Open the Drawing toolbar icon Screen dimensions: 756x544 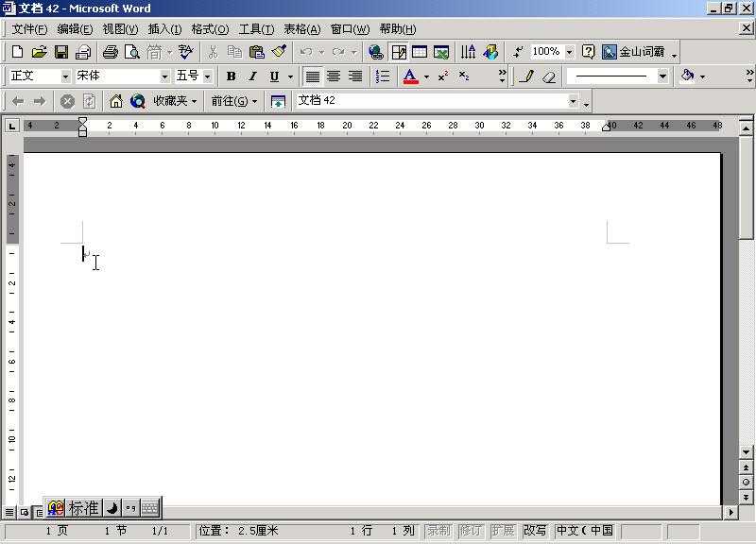pos(489,51)
